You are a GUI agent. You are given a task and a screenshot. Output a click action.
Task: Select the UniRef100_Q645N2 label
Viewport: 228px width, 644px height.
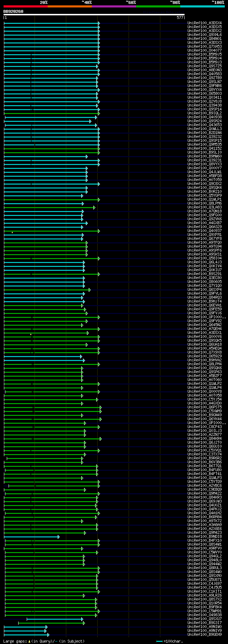pyautogui.click(x=204, y=325)
